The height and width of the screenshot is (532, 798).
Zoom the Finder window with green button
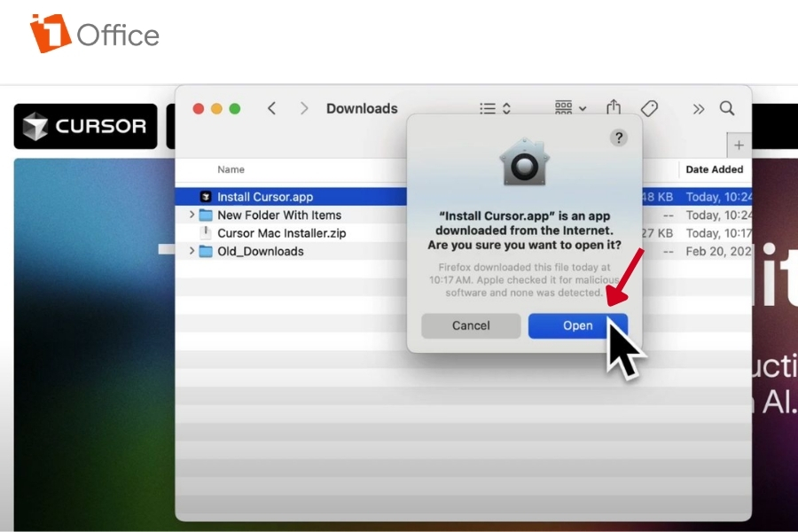pos(235,108)
